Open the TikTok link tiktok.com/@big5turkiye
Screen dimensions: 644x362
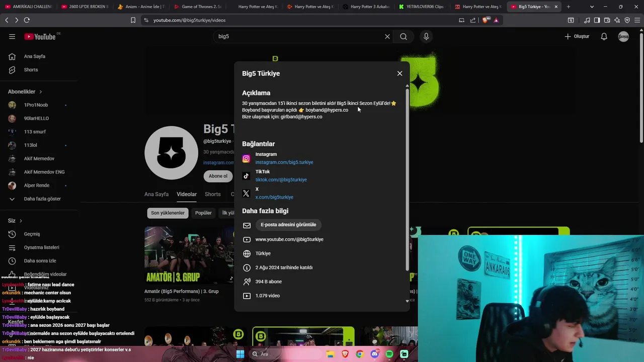click(281, 179)
